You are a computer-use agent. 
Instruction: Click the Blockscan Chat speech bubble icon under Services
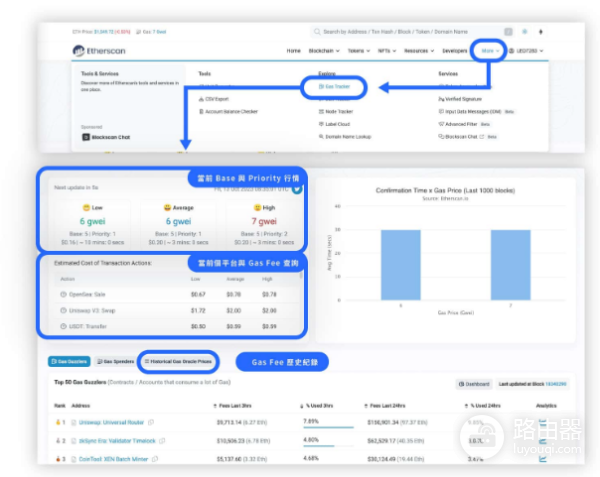pos(441,137)
